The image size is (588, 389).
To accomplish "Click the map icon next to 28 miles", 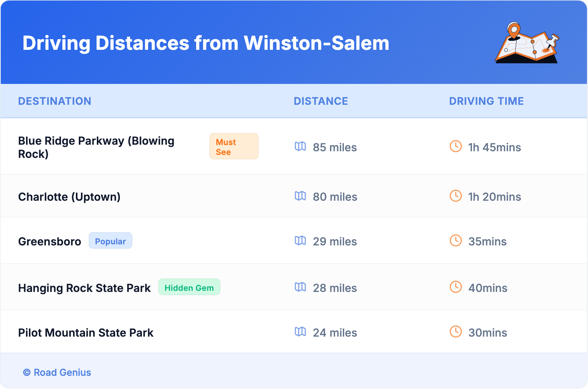I will 300,287.
